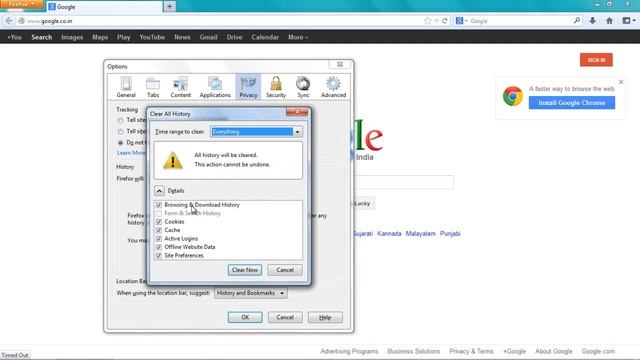Click the Install Google Chrome button
640x360 pixels.
pyautogui.click(x=571, y=102)
